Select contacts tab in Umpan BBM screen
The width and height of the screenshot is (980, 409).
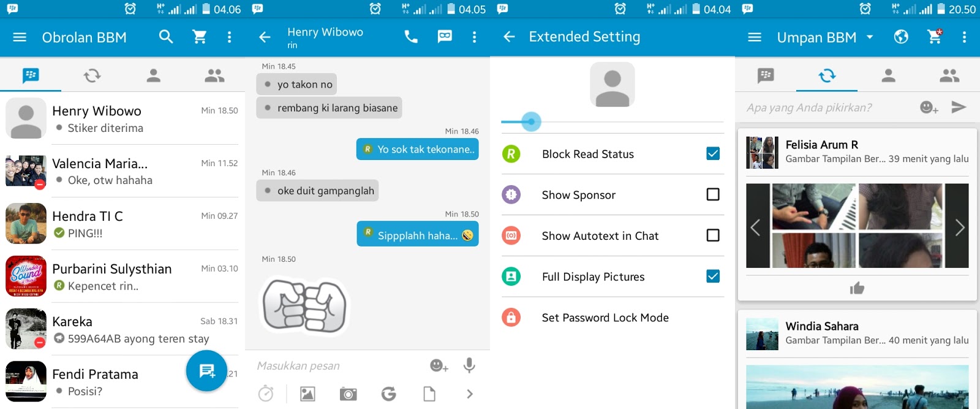[x=888, y=75]
